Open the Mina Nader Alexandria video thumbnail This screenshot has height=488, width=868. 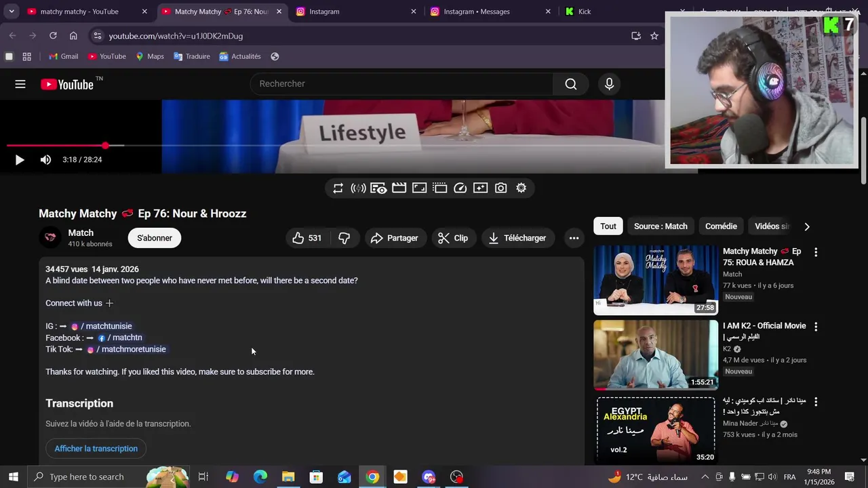[656, 430]
